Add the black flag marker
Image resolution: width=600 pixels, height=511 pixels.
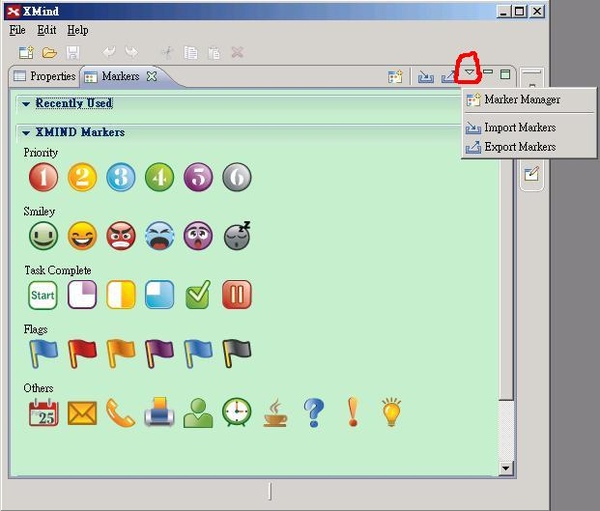237,353
